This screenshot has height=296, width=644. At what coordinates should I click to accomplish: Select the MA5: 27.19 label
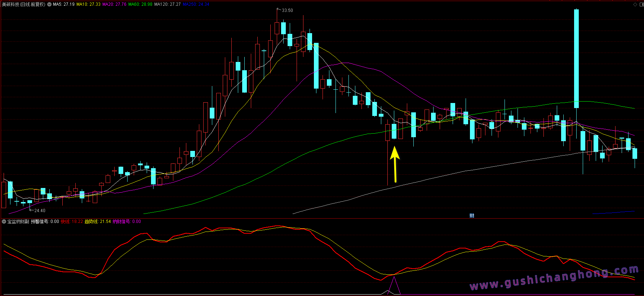coord(64,4)
